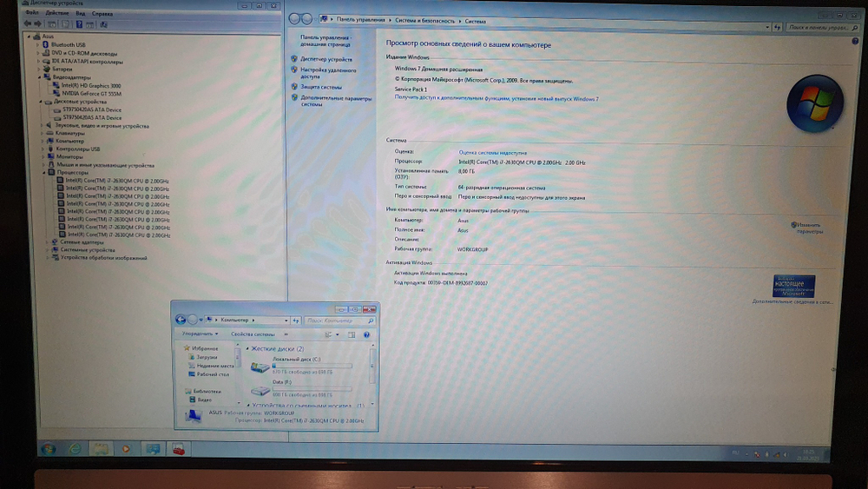Click Data (F:) drive icon
The width and height of the screenshot is (868, 489).
260,391
